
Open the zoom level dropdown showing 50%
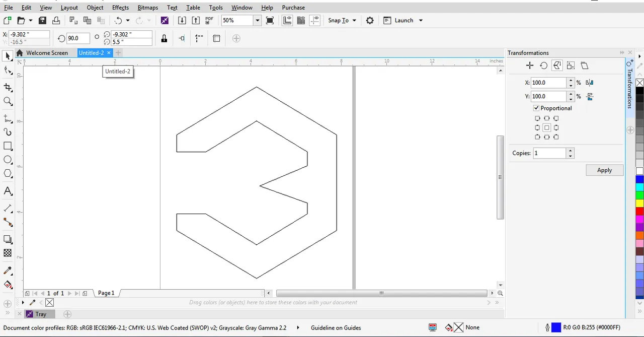coord(257,20)
